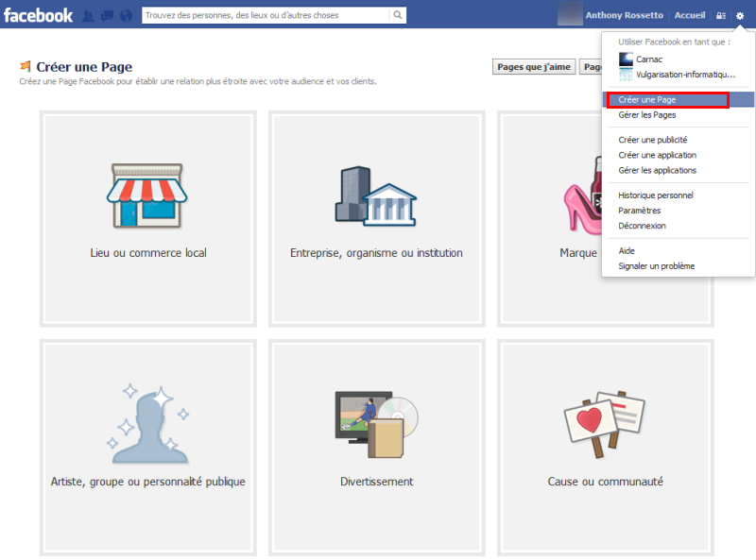Open Historique personnel menu entry
Image resolution: width=756 pixels, height=560 pixels.
(679, 195)
